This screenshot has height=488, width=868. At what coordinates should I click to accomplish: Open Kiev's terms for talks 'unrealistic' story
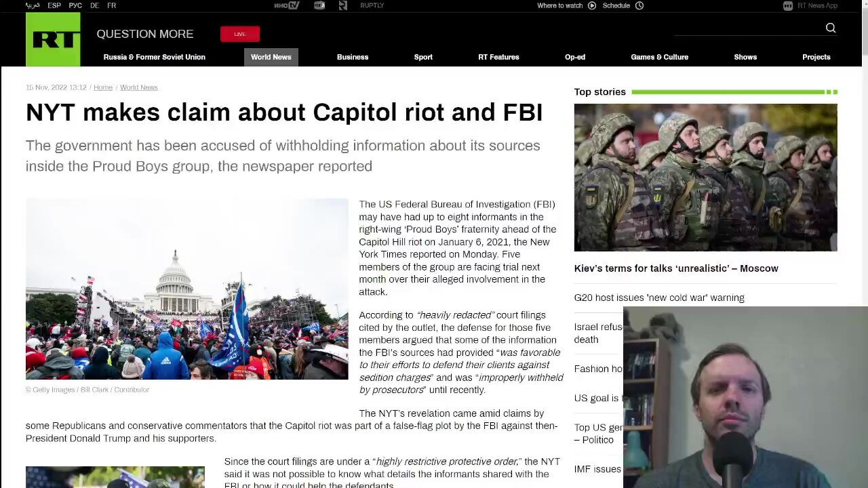676,268
